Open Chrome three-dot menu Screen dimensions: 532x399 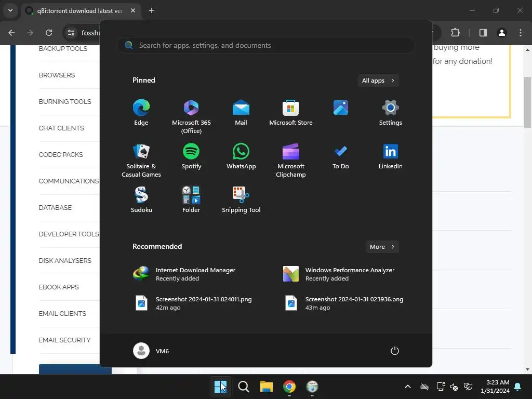pos(521,33)
